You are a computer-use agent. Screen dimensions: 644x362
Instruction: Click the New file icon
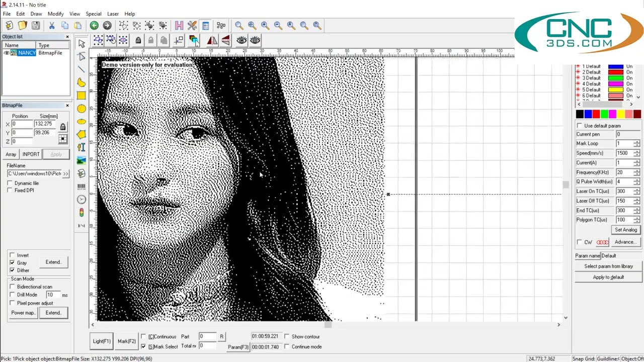pos(9,25)
